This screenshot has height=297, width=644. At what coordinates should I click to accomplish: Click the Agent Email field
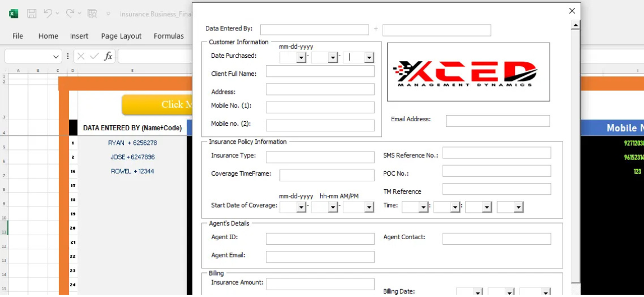tap(320, 257)
